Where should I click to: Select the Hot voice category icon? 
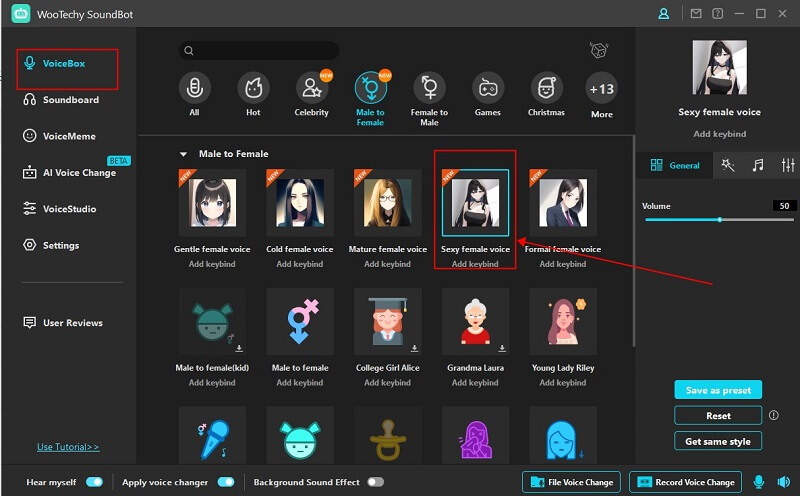[253, 88]
